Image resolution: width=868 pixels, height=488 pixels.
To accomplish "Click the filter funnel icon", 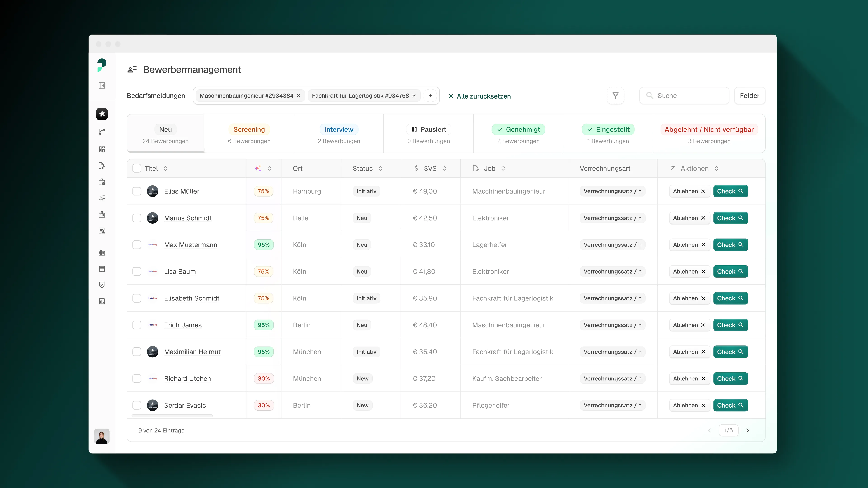I will coord(615,96).
